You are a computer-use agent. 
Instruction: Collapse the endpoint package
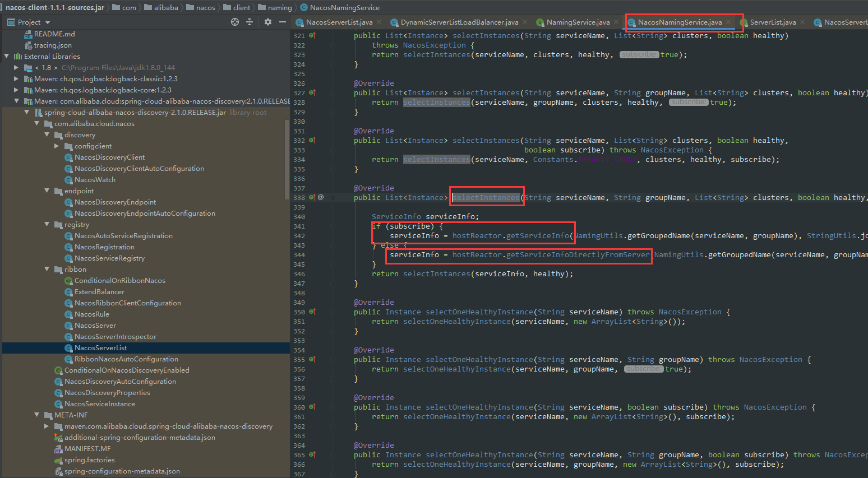click(47, 191)
